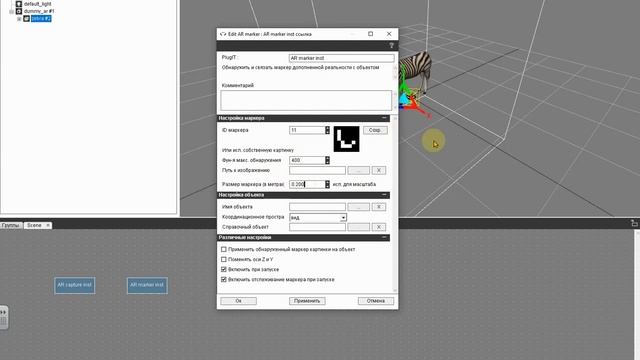Screen dimensions: 640x360
Task: Click the object name input field
Action: tap(317, 207)
